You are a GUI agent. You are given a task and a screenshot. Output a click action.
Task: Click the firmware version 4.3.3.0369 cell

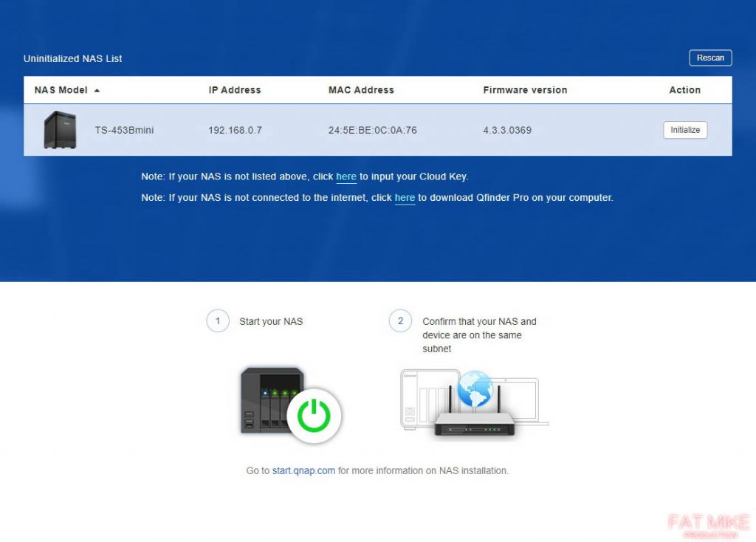click(507, 131)
